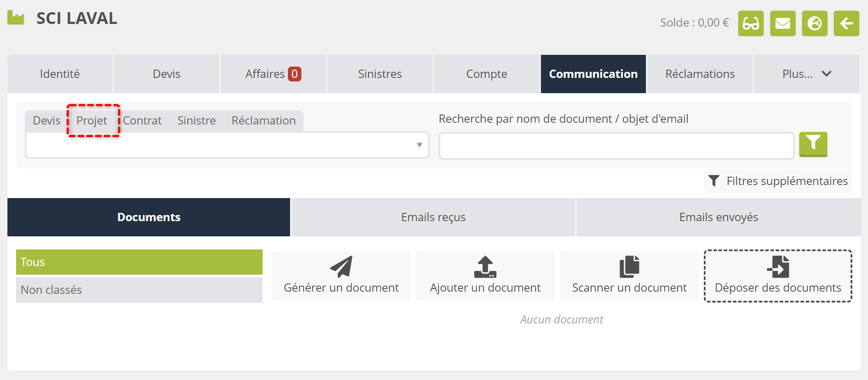
Task: Click Générer un document paper plane
Action: tap(341, 276)
